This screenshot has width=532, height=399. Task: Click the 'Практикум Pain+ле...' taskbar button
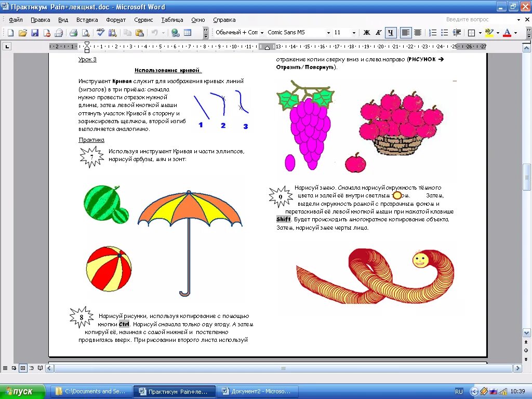click(x=175, y=391)
